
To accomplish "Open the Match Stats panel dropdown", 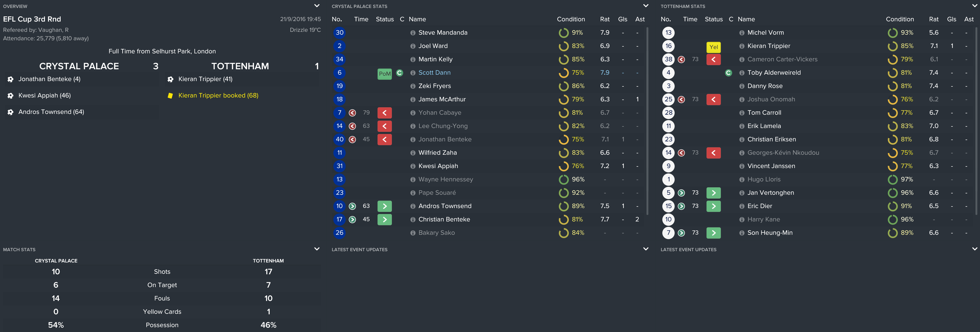I will [x=316, y=249].
